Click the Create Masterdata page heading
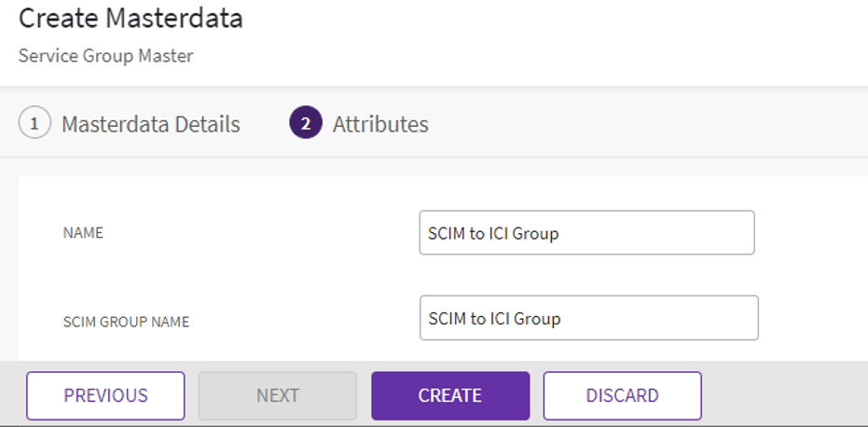868x427 pixels. click(131, 18)
